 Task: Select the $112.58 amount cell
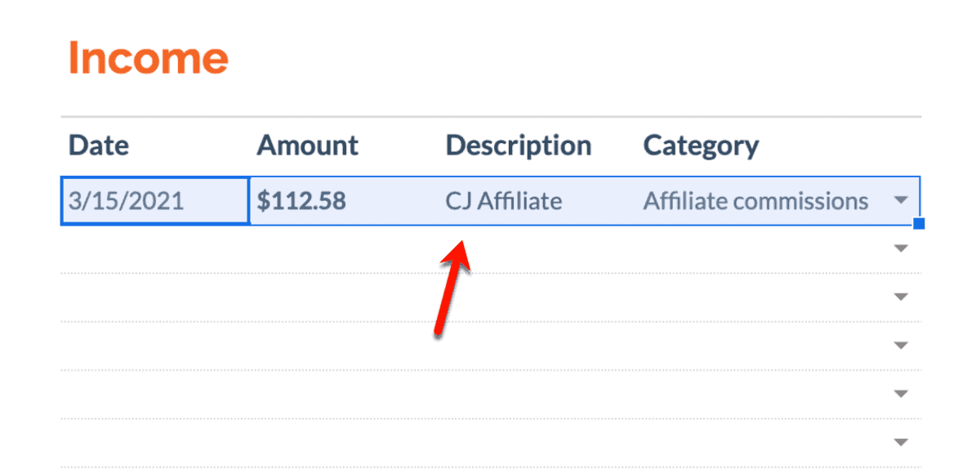344,200
